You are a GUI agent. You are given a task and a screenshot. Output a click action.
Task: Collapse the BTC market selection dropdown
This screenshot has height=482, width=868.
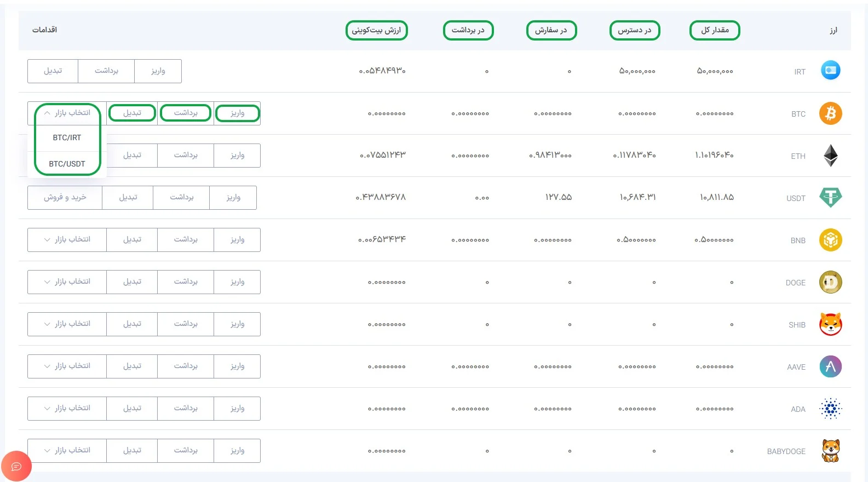pyautogui.click(x=67, y=113)
